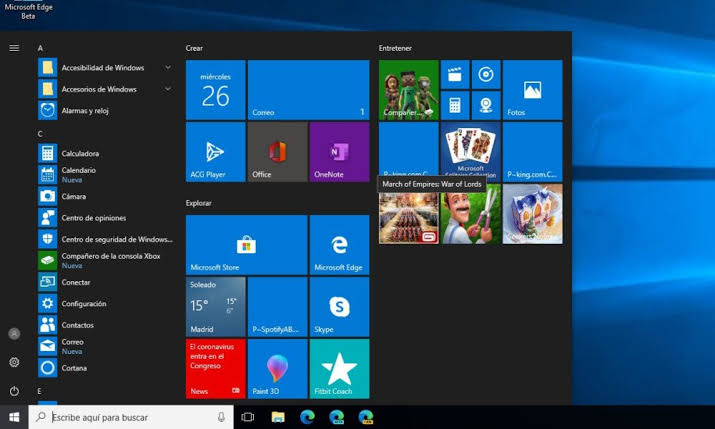
Task: Open Centro de opiniones app entry
Action: click(93, 217)
